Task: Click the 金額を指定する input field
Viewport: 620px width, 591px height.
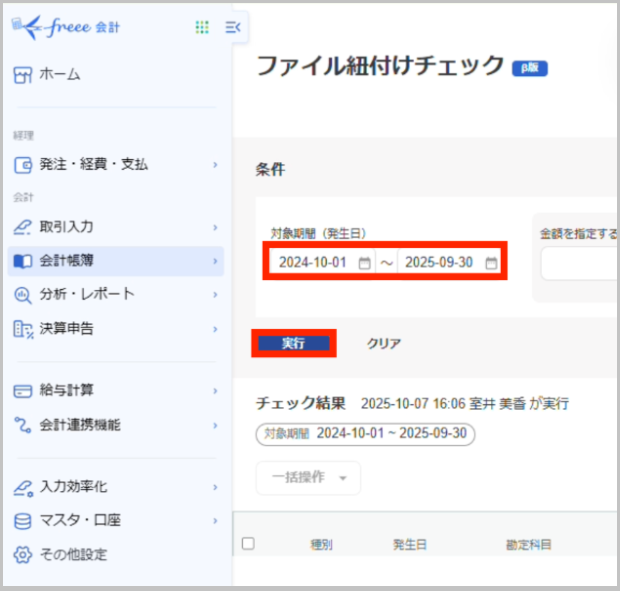Action: tap(578, 263)
